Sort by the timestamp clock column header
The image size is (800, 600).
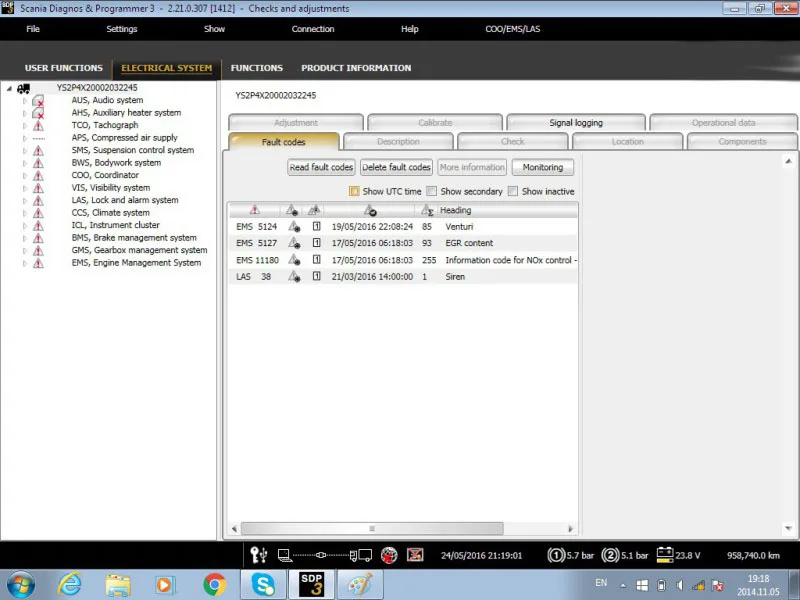pos(370,210)
